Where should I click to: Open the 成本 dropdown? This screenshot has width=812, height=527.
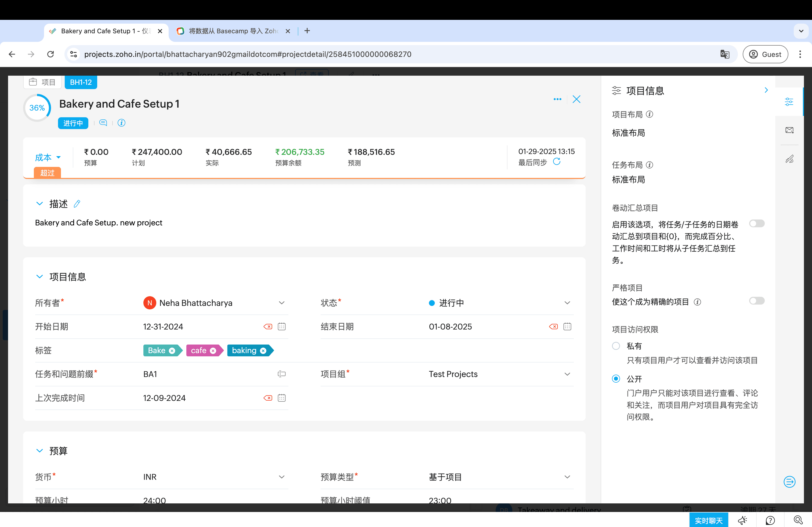[48, 158]
